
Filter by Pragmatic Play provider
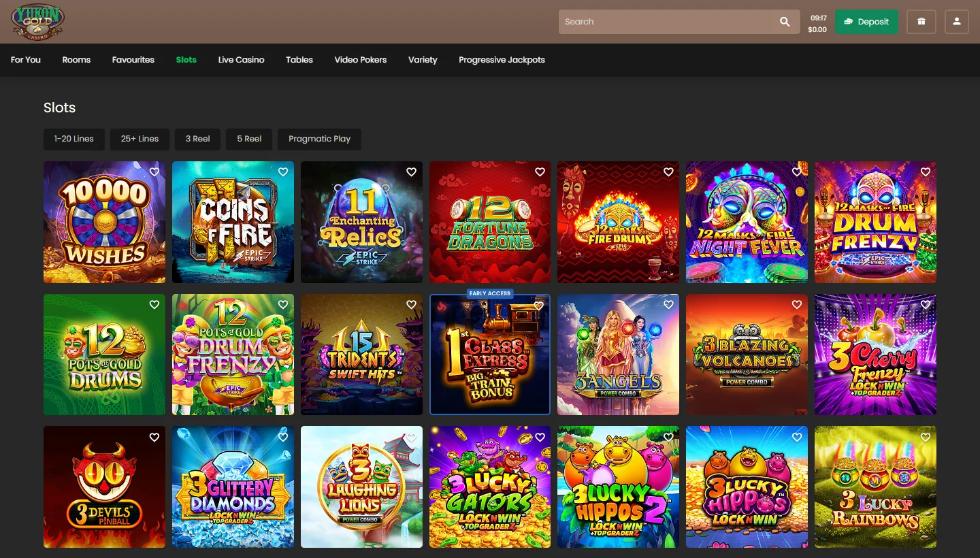[x=319, y=139]
